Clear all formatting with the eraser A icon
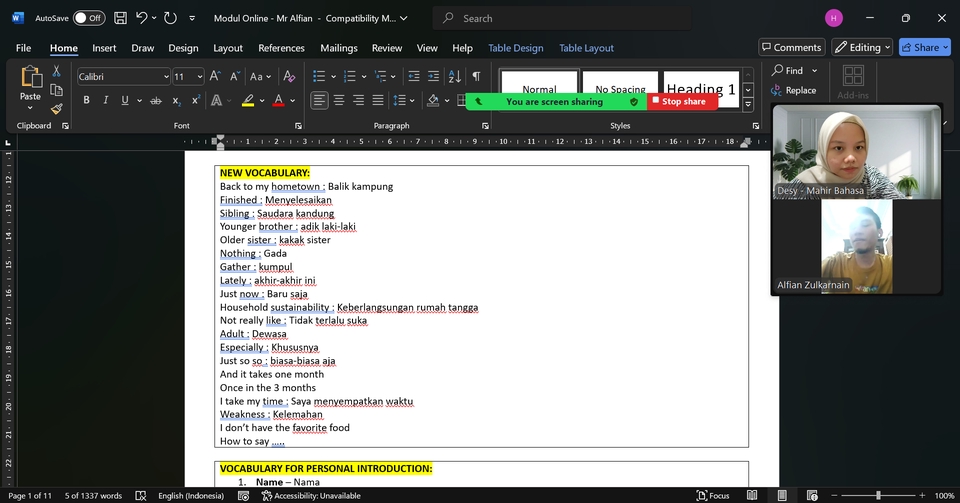The image size is (960, 503). pos(289,76)
